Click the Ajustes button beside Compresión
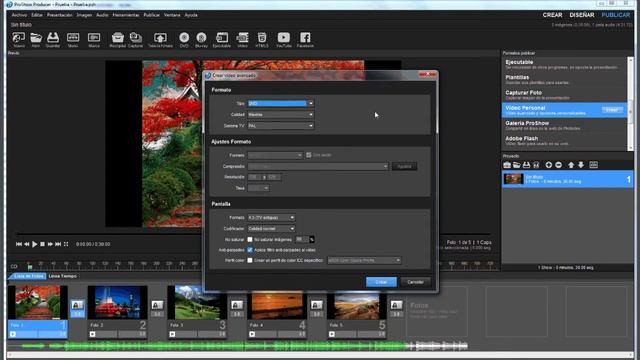This screenshot has height=360, width=640. (404, 167)
